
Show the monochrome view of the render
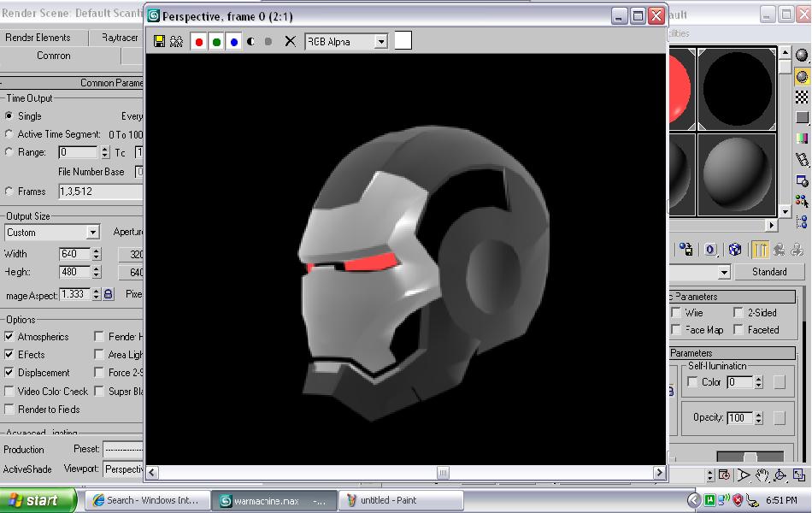[x=268, y=41]
